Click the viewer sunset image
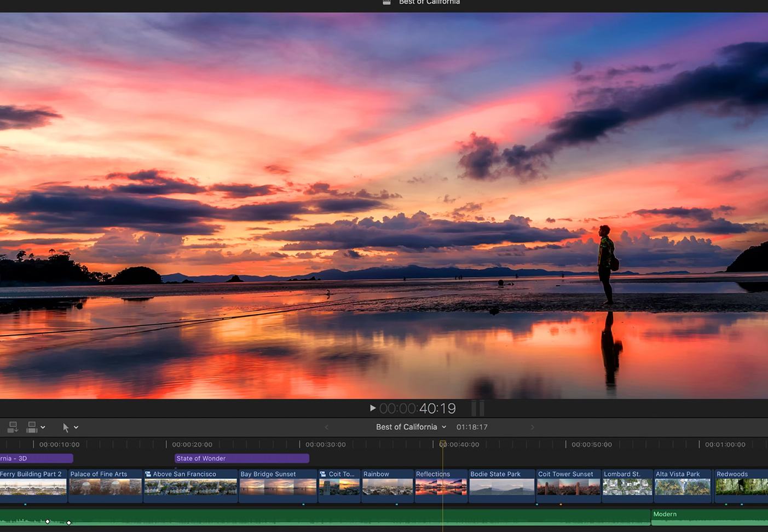The image size is (768, 532). coord(384,205)
